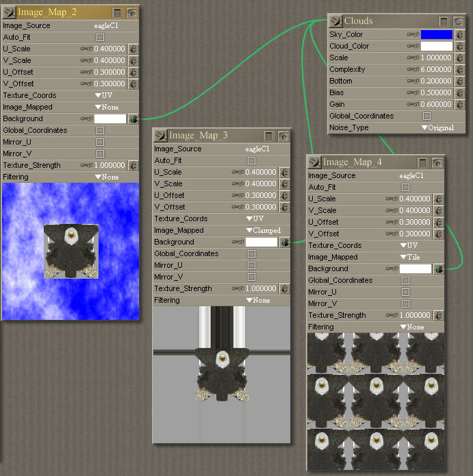Open the Clouds node options menu icon
The height and width of the screenshot is (476, 473).
pos(444,21)
